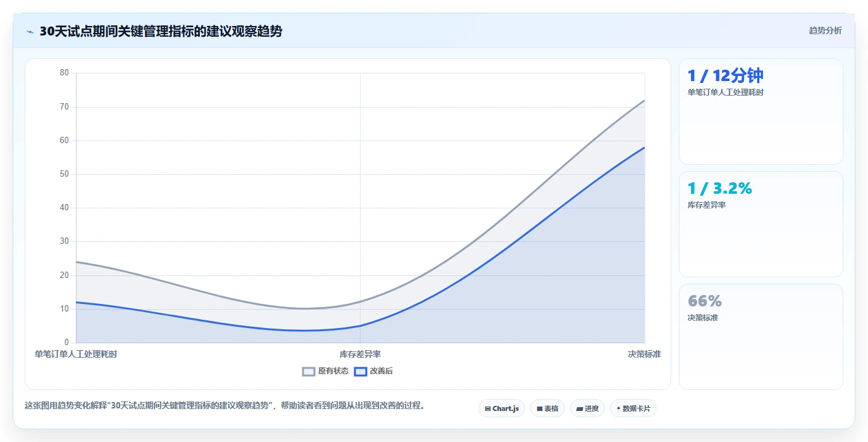Toggle the 原有状态 legend swatch
This screenshot has height=442, width=868.
pyautogui.click(x=309, y=372)
